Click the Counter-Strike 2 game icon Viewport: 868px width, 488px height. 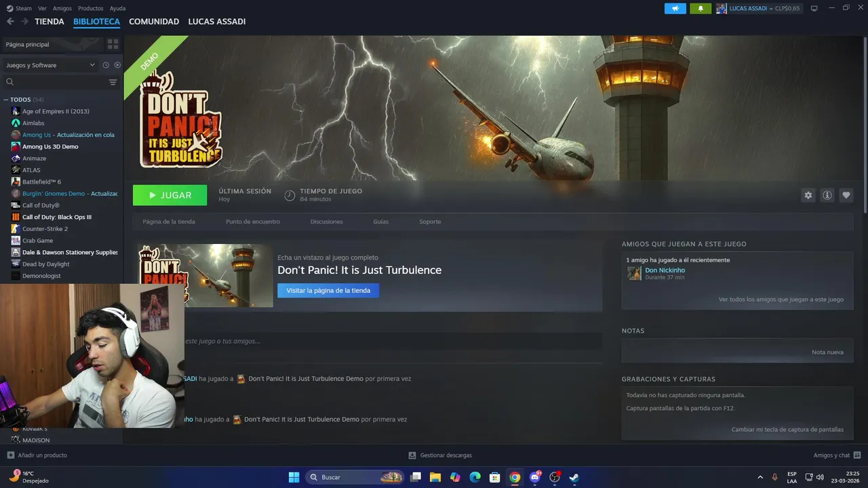click(x=16, y=228)
